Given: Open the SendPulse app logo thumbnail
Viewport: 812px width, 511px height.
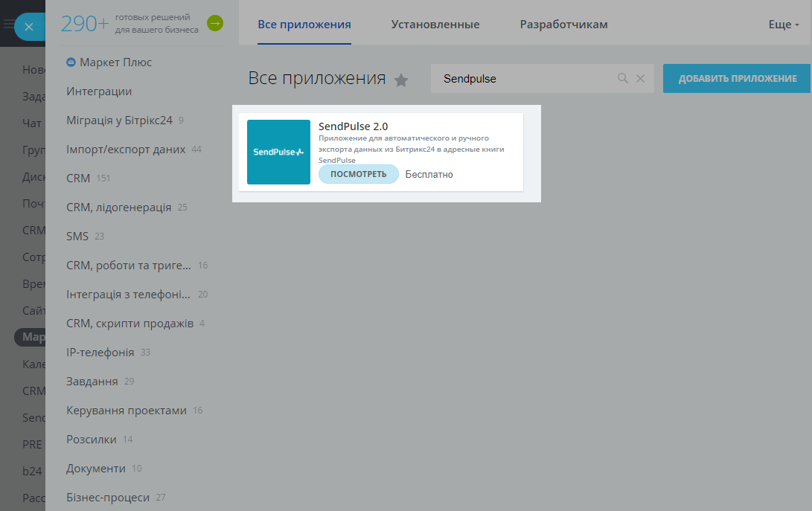Looking at the screenshot, I should pos(278,152).
